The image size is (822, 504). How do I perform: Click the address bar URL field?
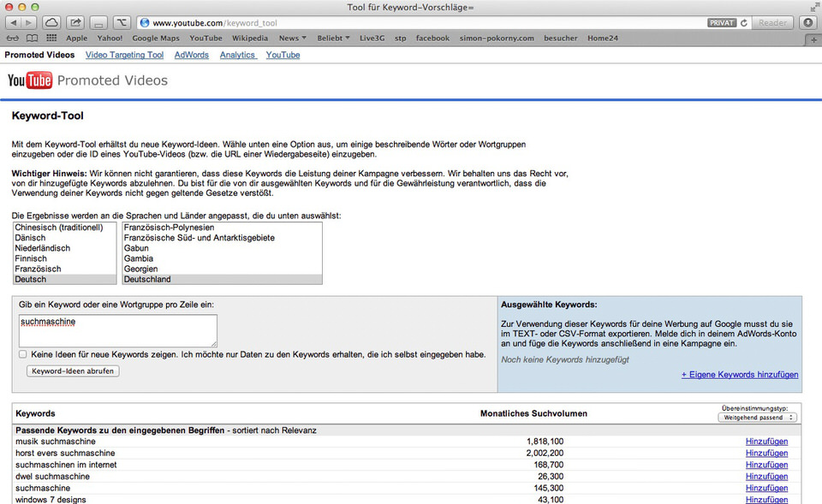coord(420,23)
